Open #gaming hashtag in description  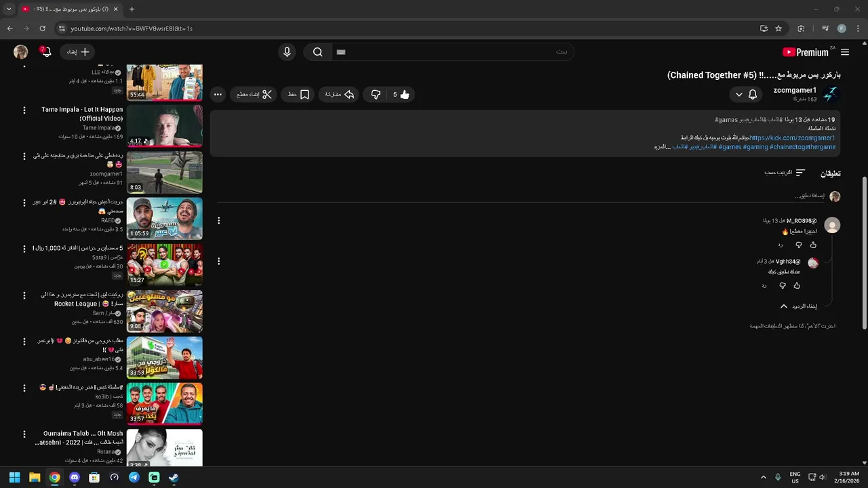(755, 147)
